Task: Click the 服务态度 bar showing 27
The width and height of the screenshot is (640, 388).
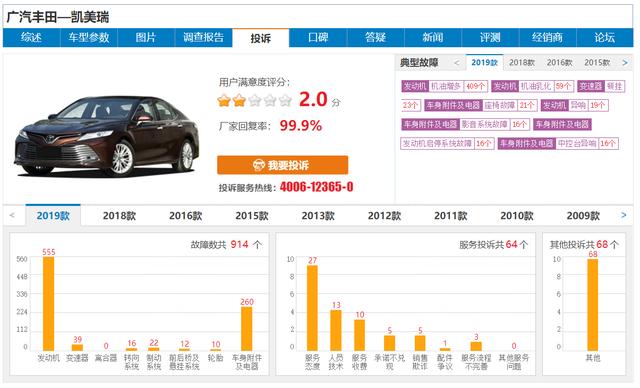Action: pyautogui.click(x=312, y=308)
